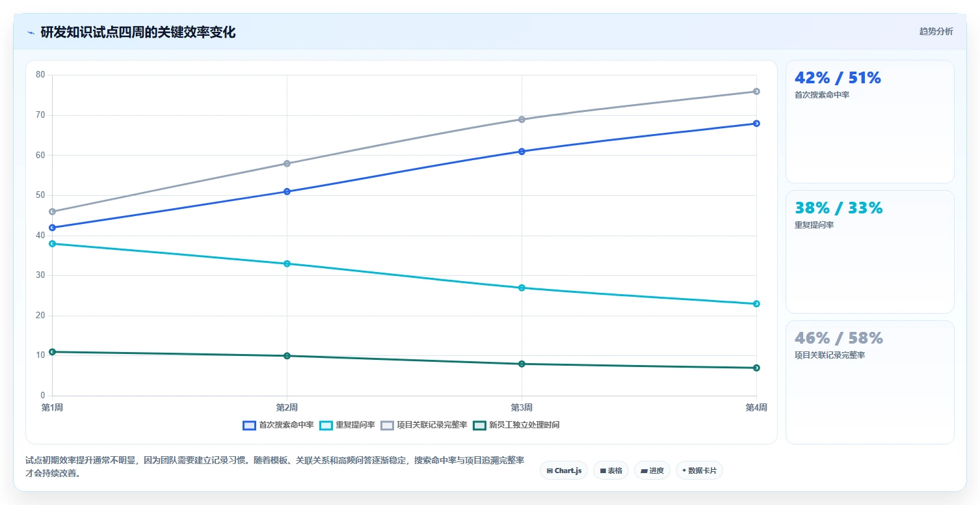Click the cyan data point at 第4周

click(x=756, y=304)
